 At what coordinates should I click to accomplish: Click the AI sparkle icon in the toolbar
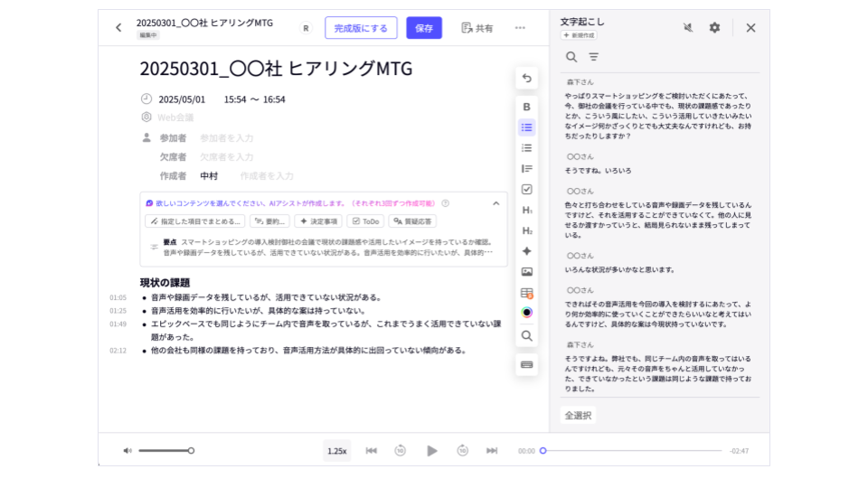(x=527, y=251)
